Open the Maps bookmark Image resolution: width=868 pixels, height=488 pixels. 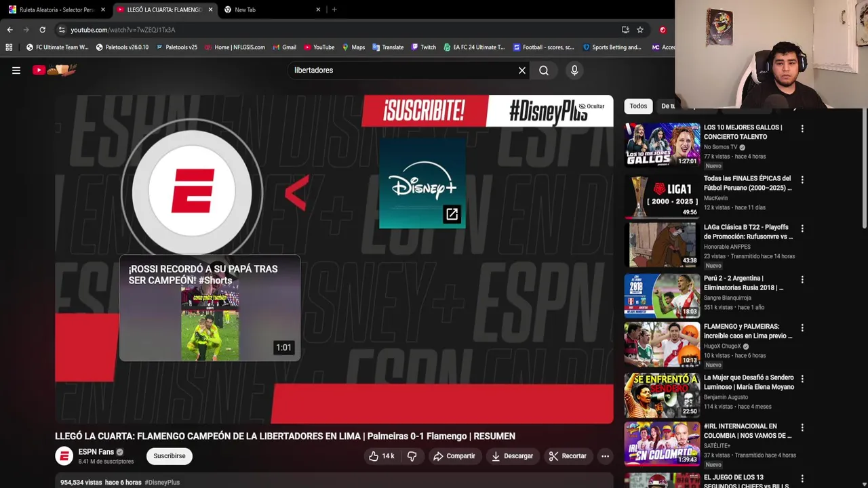pyautogui.click(x=353, y=47)
